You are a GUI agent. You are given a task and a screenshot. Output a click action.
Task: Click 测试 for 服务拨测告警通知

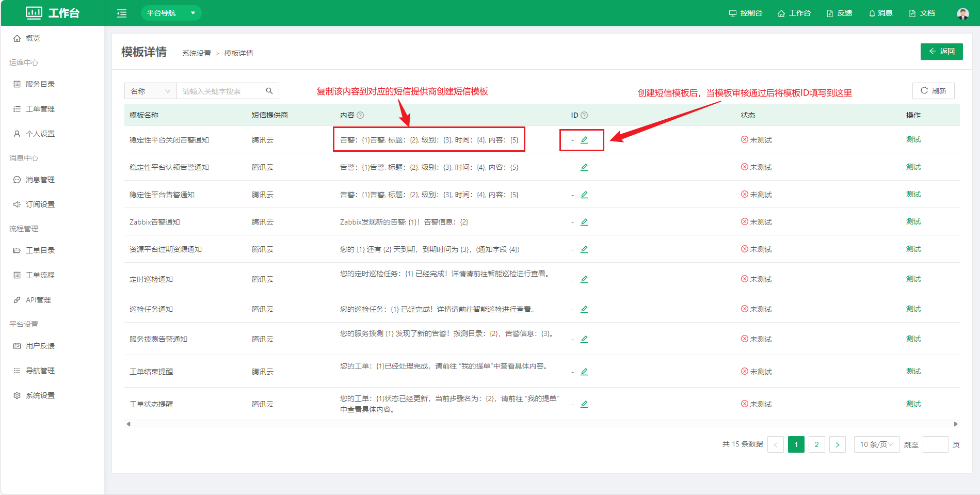tap(913, 339)
